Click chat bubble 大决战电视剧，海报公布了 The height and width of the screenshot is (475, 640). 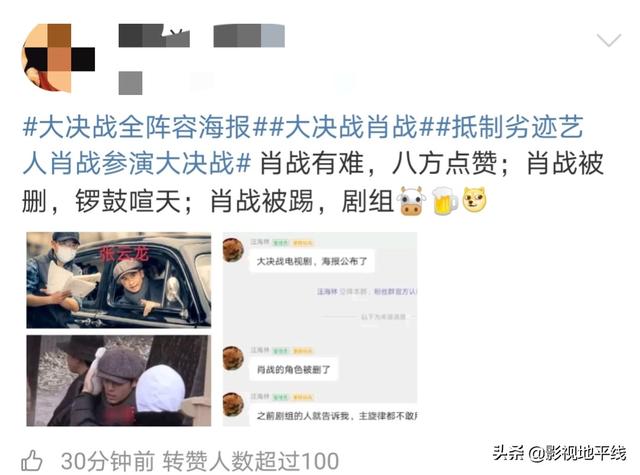312,261
